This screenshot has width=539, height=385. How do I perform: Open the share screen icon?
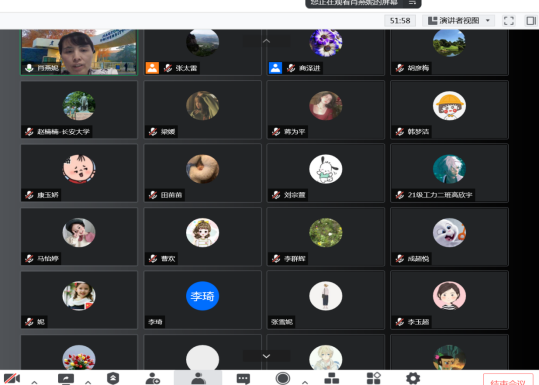click(x=66, y=378)
